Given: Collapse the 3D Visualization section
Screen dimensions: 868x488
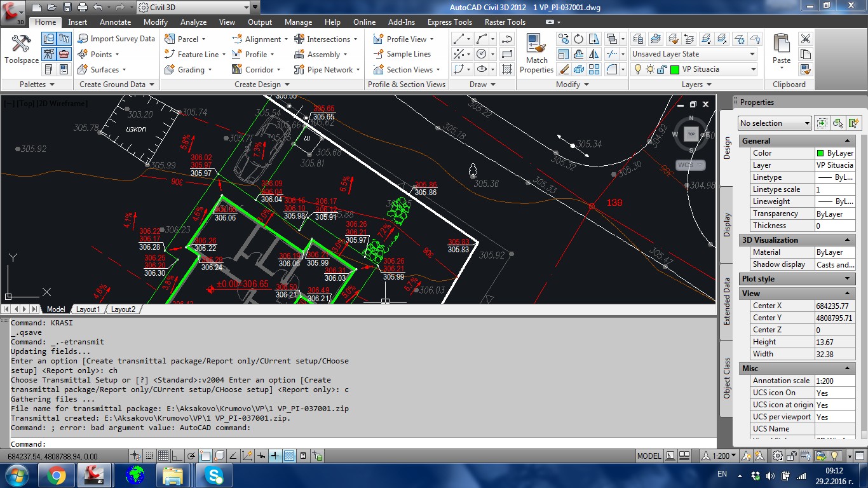Looking at the screenshot, I should [847, 240].
